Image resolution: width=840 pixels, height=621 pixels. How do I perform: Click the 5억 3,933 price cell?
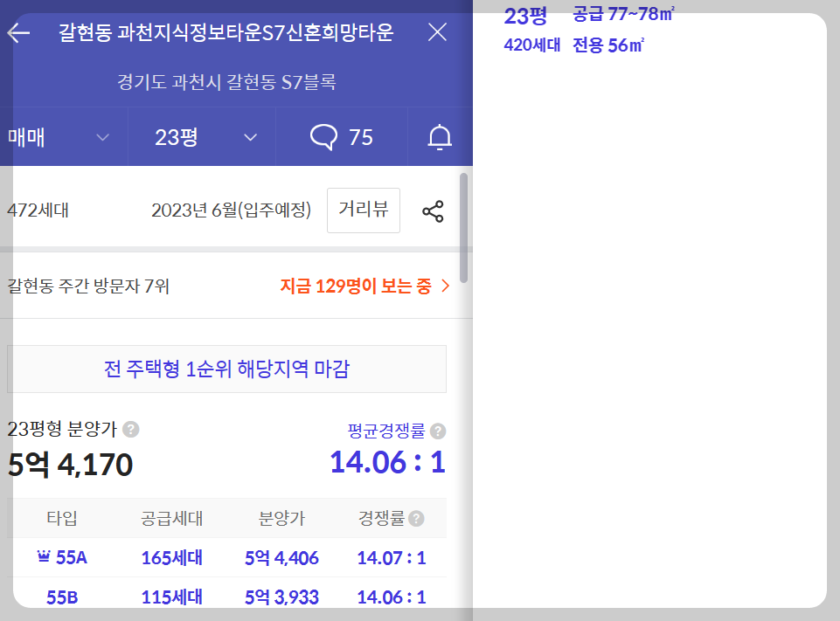pos(281,597)
